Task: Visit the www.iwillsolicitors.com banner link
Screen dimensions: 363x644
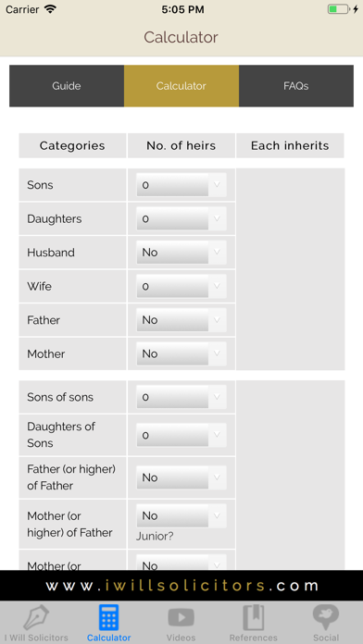Action: coord(181,586)
